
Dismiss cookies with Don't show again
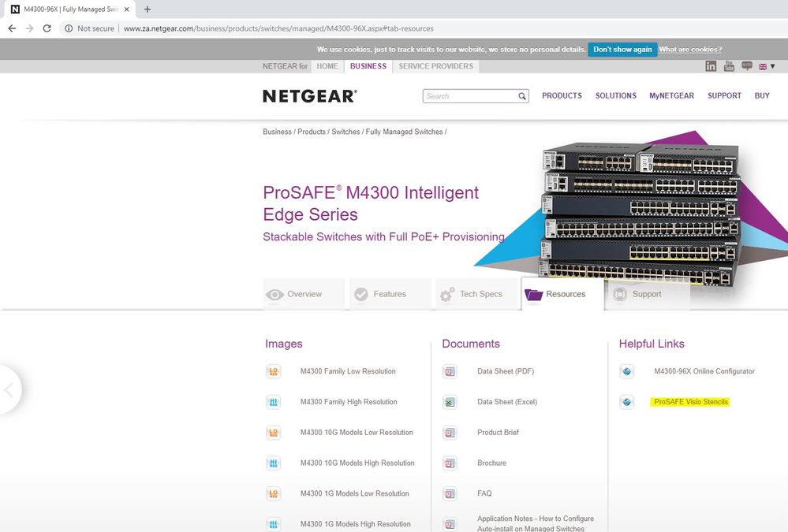(622, 49)
